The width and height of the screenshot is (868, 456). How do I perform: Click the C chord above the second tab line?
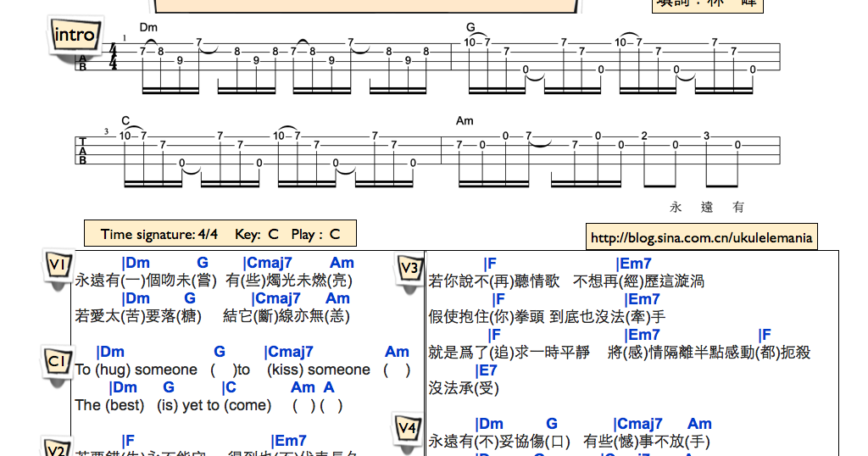(125, 120)
